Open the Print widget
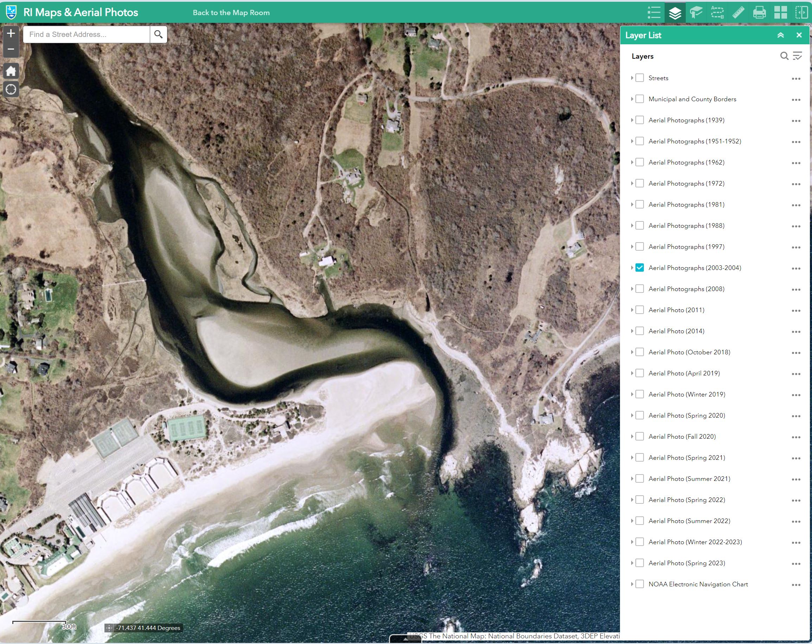812x644 pixels. (759, 12)
